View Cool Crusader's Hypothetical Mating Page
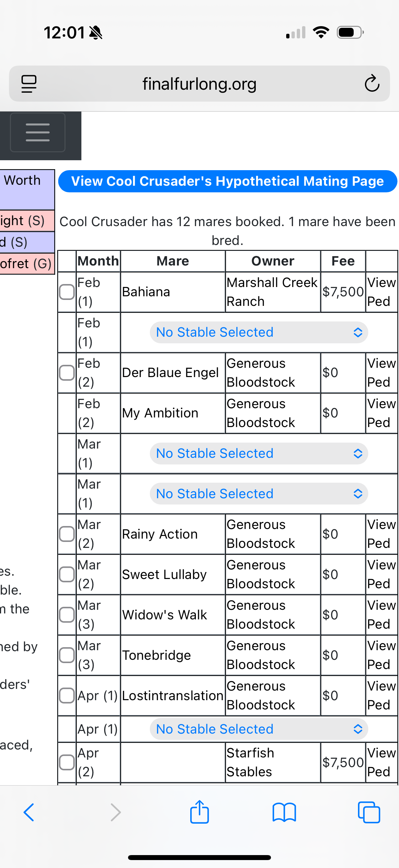 pos(228,181)
